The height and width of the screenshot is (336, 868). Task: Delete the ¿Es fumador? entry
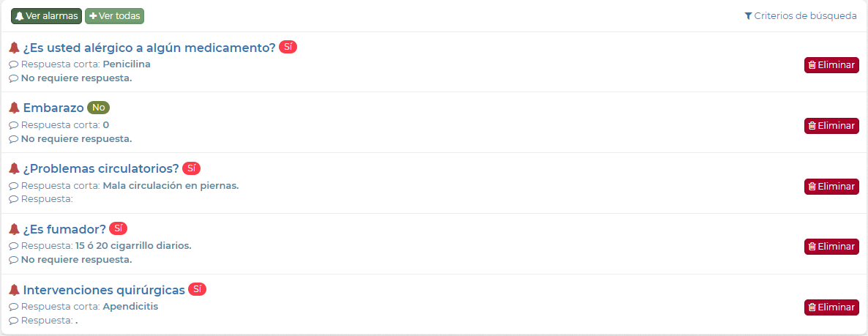coord(831,247)
